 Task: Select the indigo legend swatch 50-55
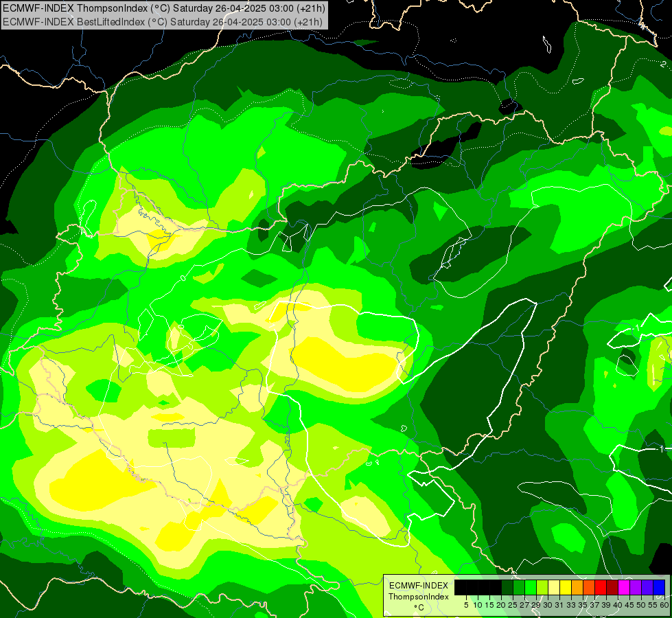(x=647, y=587)
